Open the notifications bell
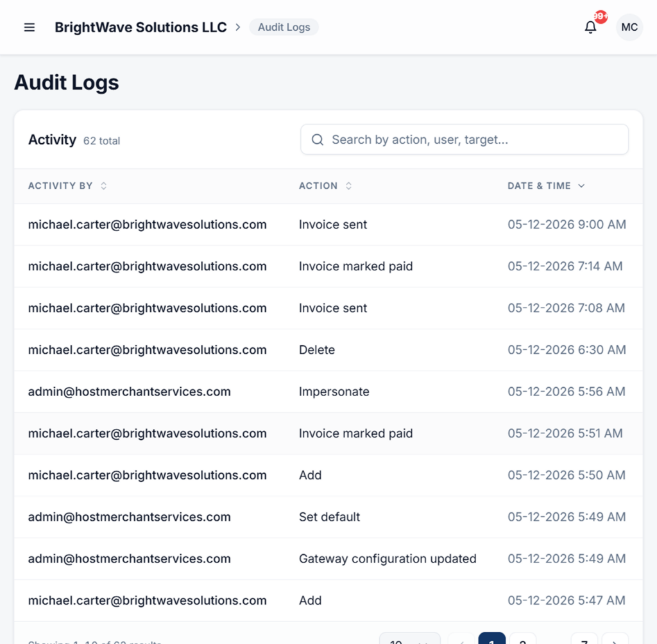657x644 pixels. 590,27
